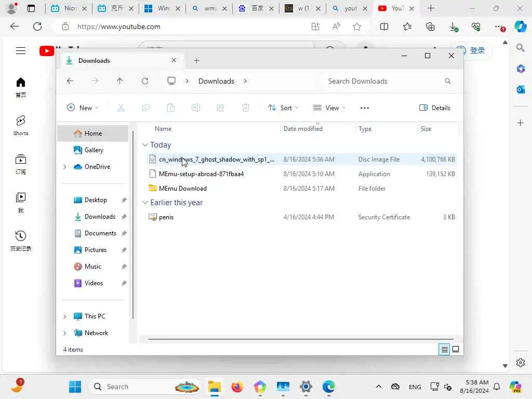
Task: Open a new Edge browser tab
Action: click(x=431, y=8)
